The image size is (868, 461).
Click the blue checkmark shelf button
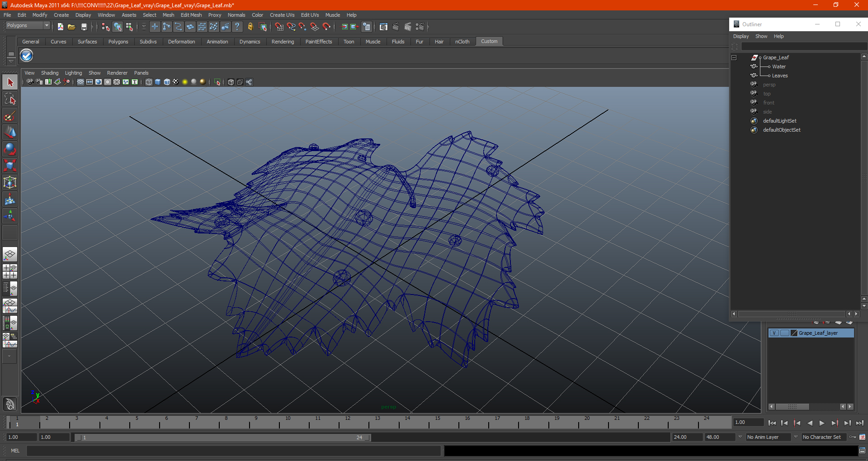(27, 56)
